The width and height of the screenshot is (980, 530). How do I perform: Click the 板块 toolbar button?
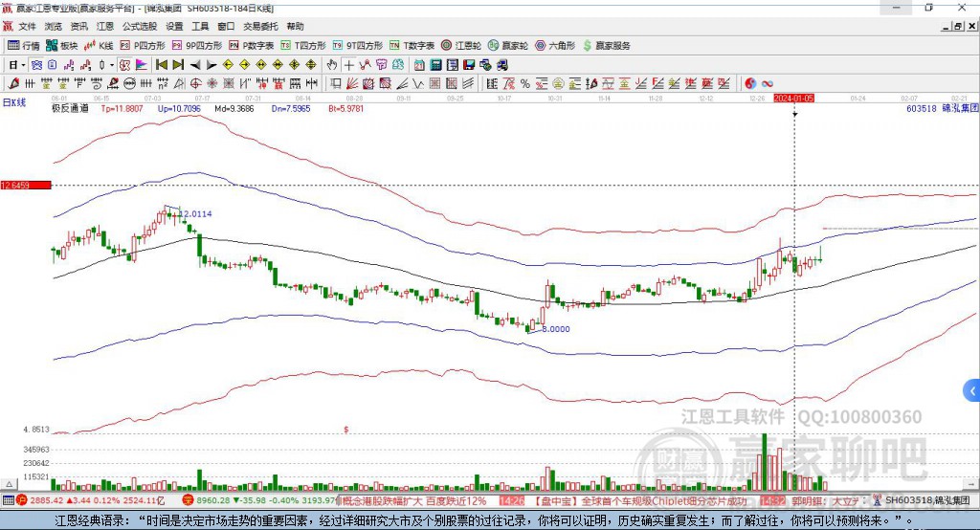(62, 46)
